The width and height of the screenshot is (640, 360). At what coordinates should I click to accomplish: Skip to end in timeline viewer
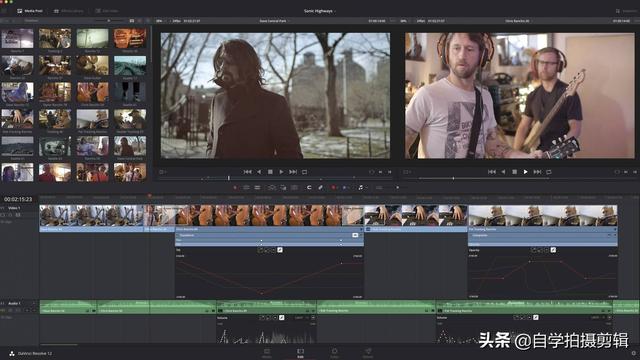click(538, 172)
